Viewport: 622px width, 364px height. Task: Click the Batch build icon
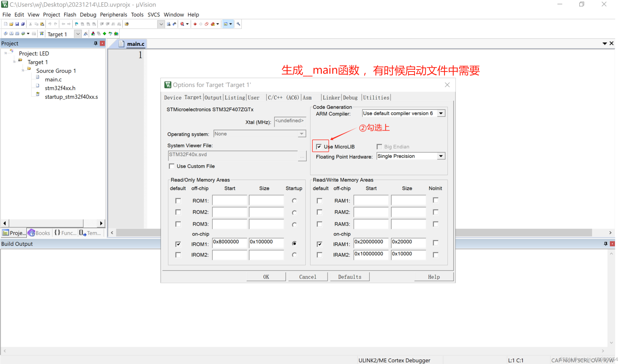[x=23, y=34]
